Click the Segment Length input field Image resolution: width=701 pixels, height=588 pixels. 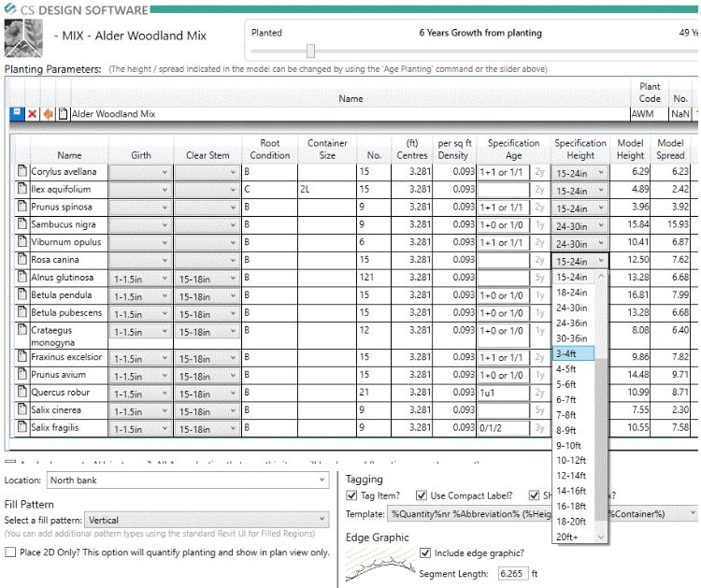pyautogui.click(x=513, y=573)
